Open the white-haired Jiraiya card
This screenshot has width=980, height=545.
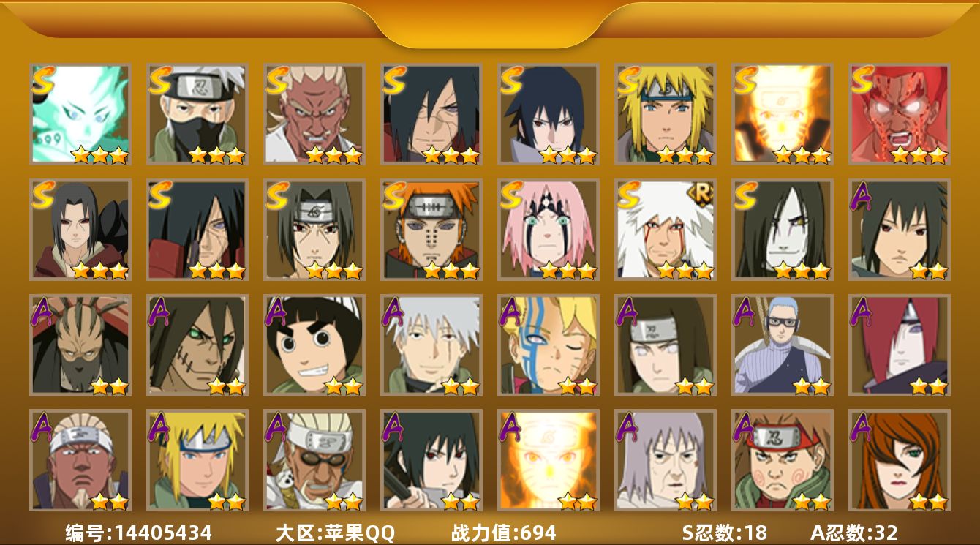(665, 229)
